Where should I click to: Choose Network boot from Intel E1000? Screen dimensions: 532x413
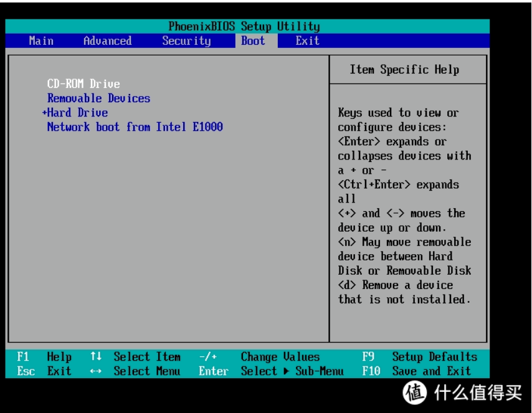point(135,127)
